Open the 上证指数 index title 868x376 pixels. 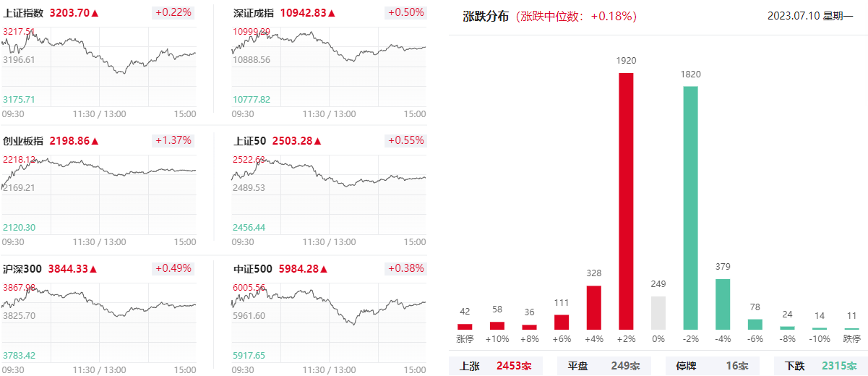coord(23,13)
